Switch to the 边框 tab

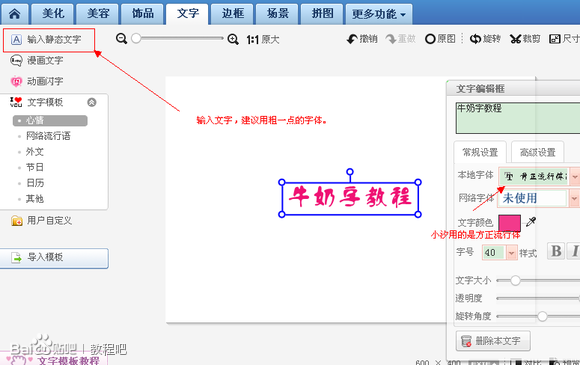(233, 14)
